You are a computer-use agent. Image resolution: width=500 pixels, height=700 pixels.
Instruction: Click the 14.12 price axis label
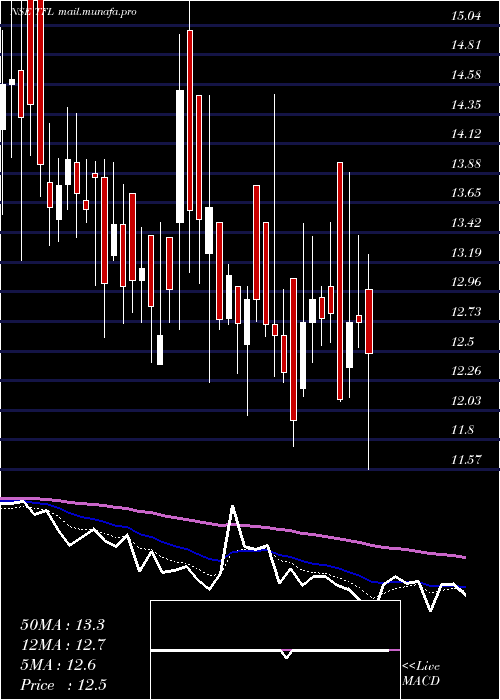click(x=466, y=133)
